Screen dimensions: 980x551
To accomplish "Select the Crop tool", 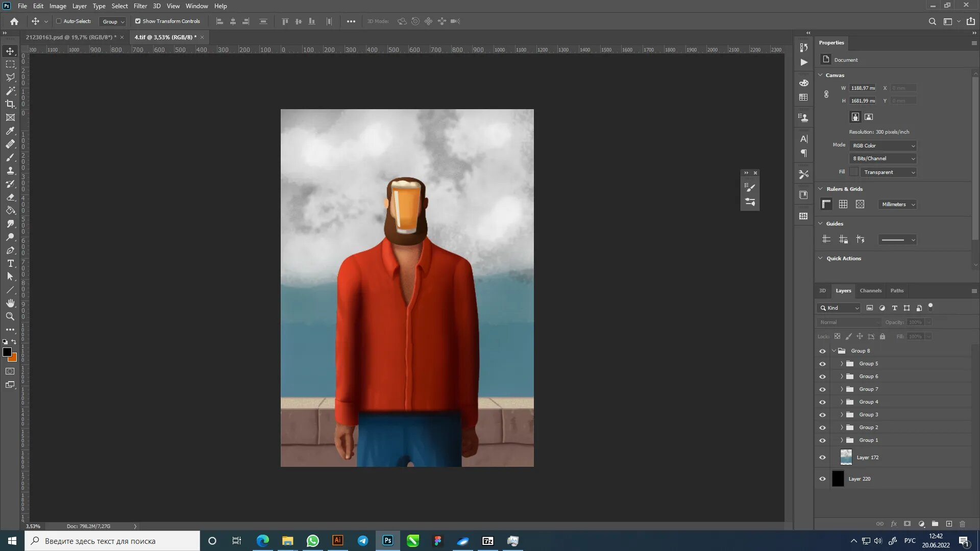I will 10,104.
